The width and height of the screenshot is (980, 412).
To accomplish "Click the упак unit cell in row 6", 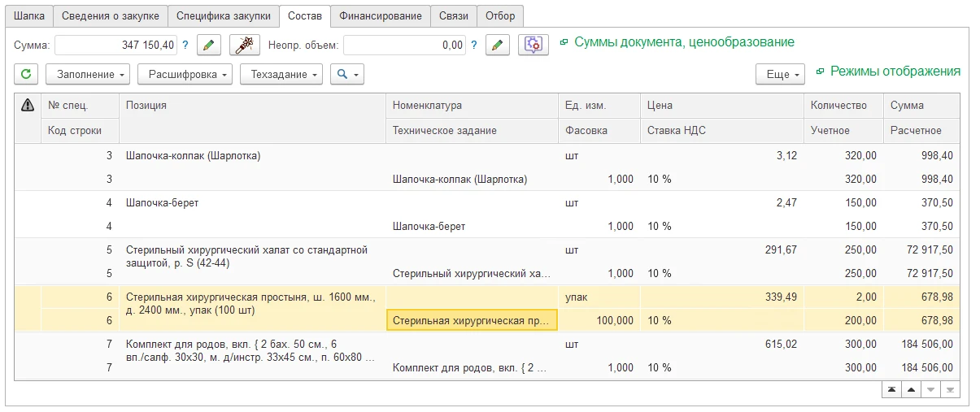I will tap(599, 297).
